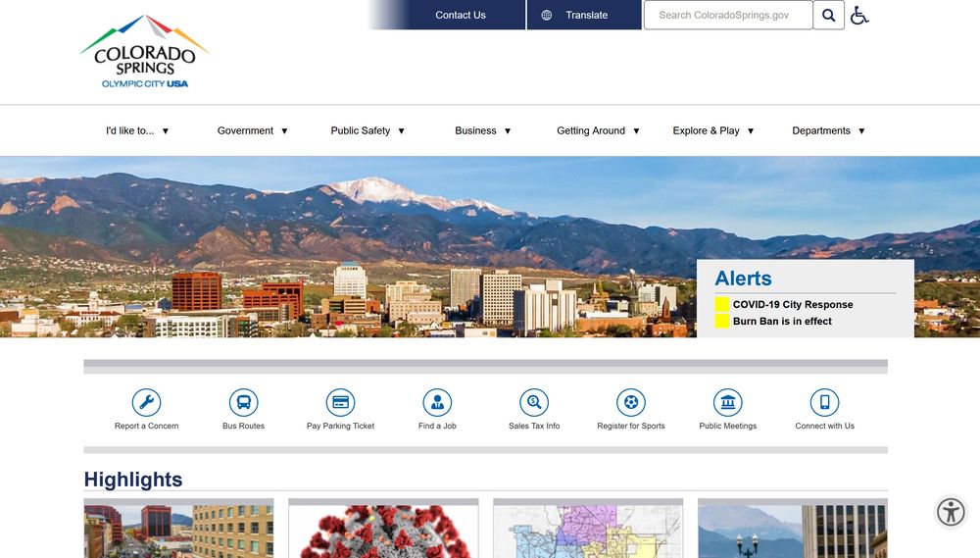
Task: Focus the Search ColoradoSprings.gov field
Action: 728,15
